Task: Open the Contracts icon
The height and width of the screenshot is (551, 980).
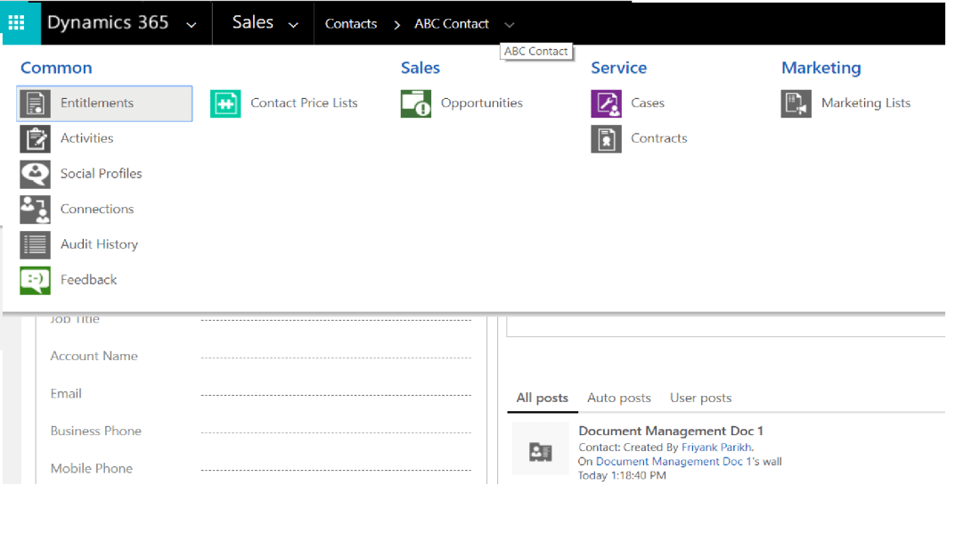Action: click(606, 139)
